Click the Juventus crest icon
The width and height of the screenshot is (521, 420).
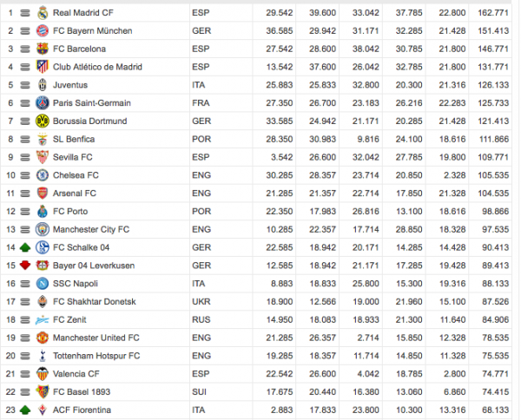click(x=42, y=85)
